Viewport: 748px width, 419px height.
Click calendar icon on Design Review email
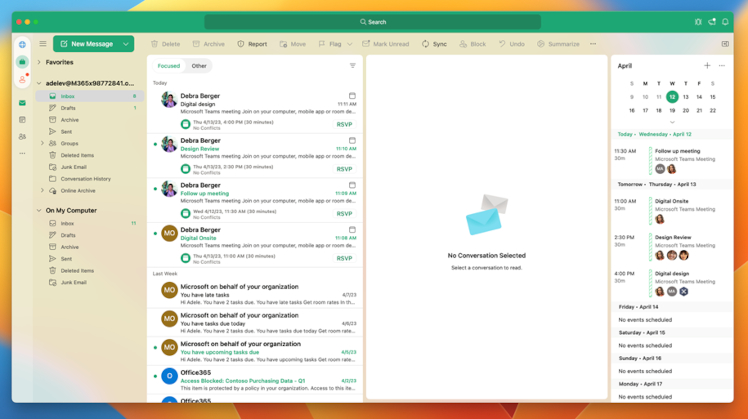click(352, 141)
